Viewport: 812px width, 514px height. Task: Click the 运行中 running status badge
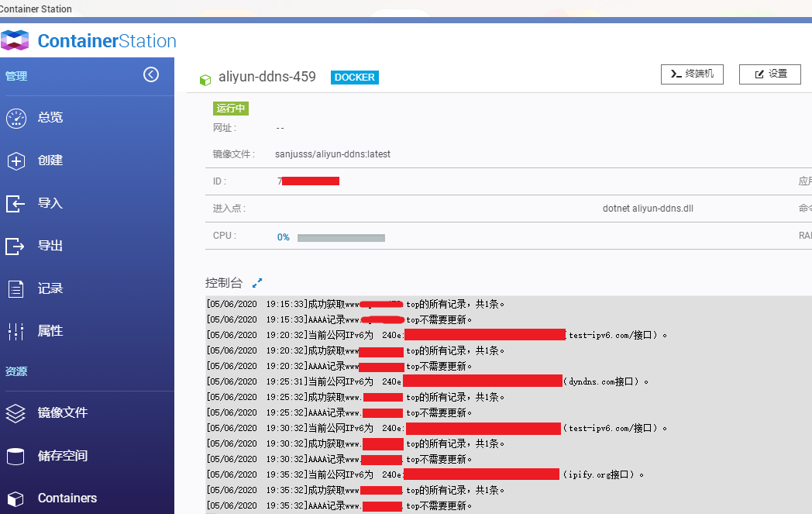pos(231,109)
